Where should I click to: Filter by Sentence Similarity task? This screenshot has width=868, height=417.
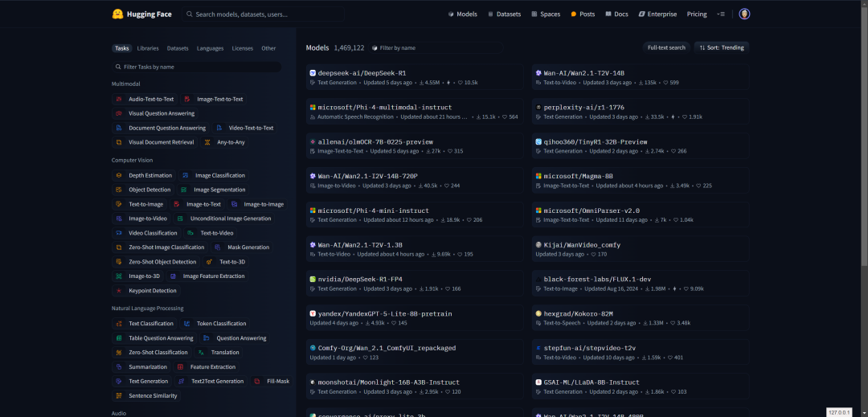tap(146, 395)
